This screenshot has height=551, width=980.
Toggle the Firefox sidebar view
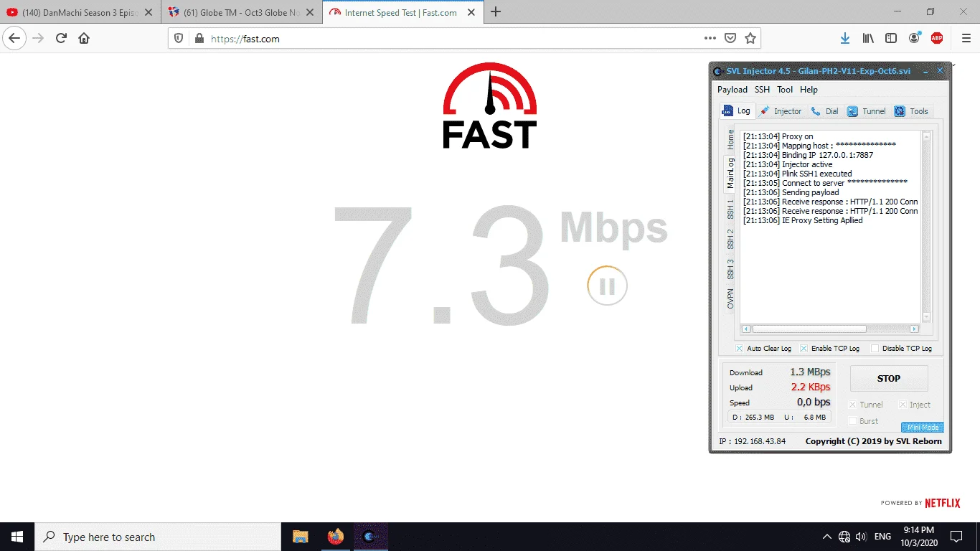pyautogui.click(x=891, y=39)
